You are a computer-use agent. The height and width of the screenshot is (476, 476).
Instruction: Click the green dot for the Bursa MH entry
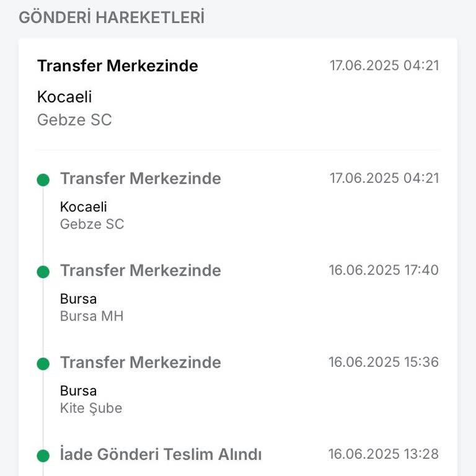click(43, 271)
